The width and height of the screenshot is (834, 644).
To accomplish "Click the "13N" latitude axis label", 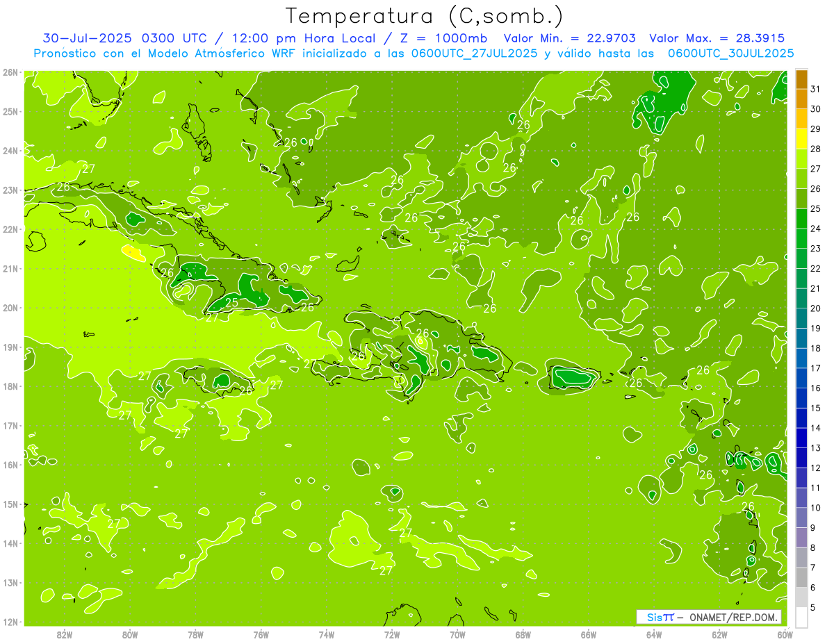I will tap(10, 582).
